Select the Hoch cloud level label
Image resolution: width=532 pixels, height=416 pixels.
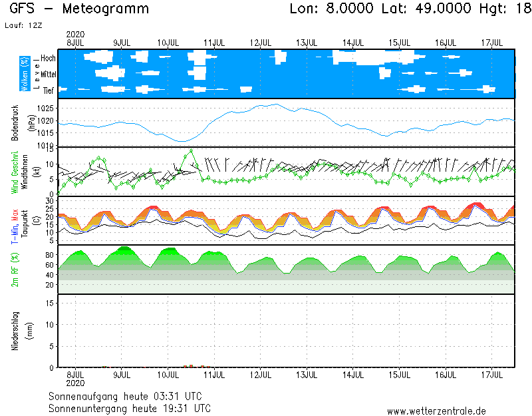[x=48, y=59]
